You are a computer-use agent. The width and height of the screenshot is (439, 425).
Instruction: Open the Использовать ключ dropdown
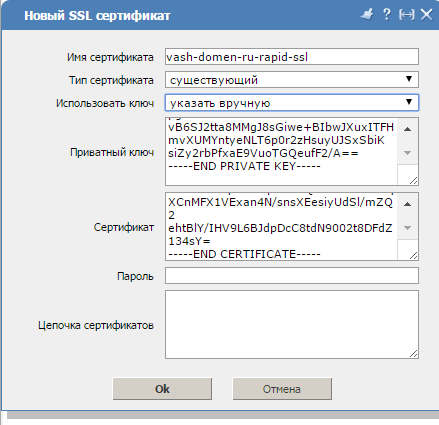292,103
